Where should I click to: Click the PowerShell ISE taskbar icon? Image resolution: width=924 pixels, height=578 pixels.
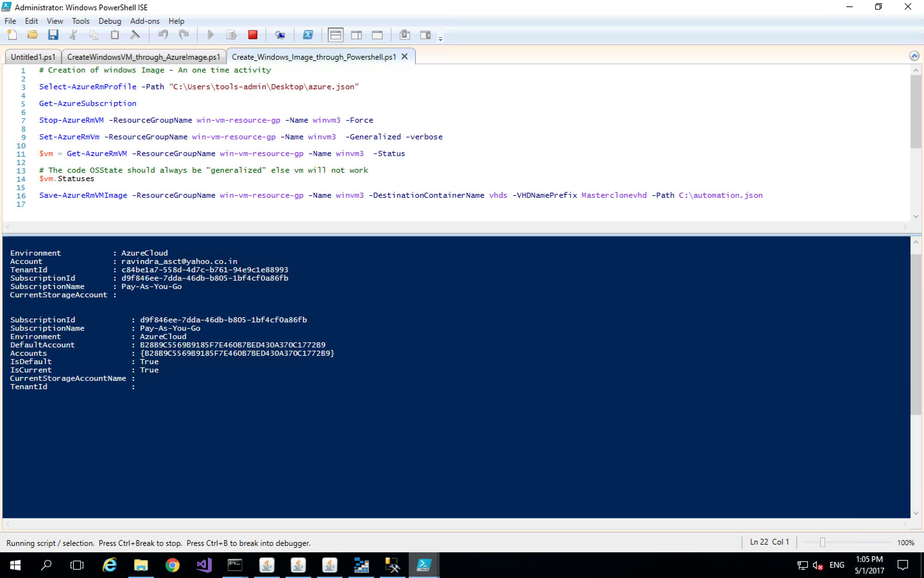(424, 565)
